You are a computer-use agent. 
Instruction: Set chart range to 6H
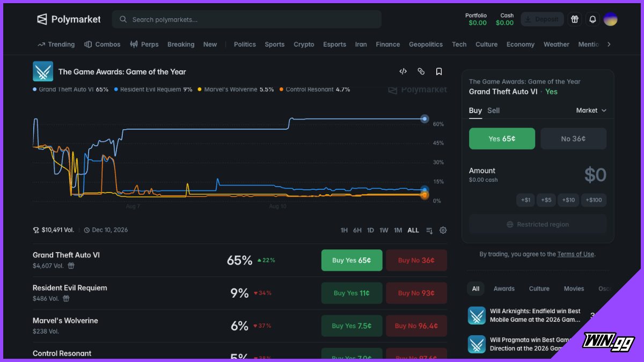[x=357, y=230]
